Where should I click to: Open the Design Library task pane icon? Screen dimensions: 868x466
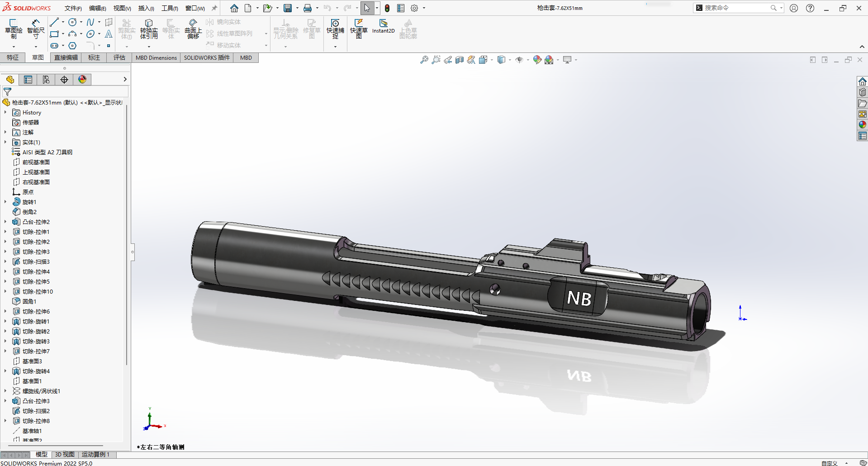click(863, 92)
